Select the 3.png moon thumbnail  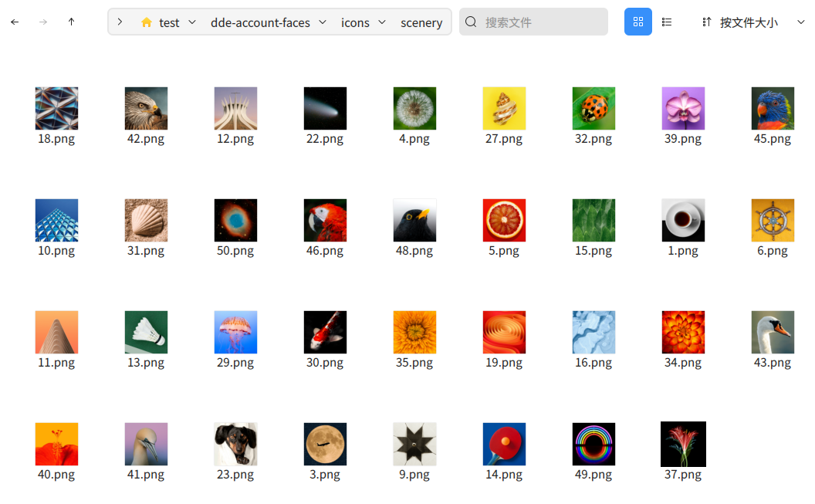(x=325, y=445)
